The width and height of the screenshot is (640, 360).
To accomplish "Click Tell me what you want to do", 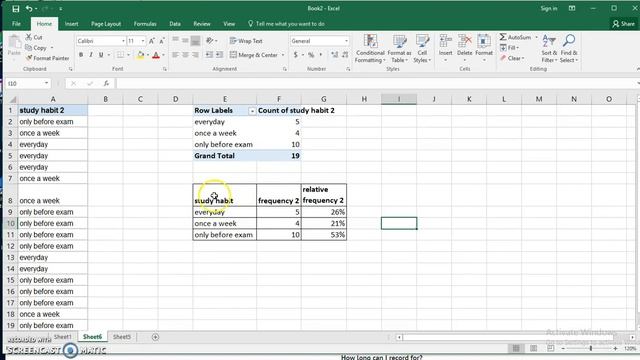I will point(286,24).
